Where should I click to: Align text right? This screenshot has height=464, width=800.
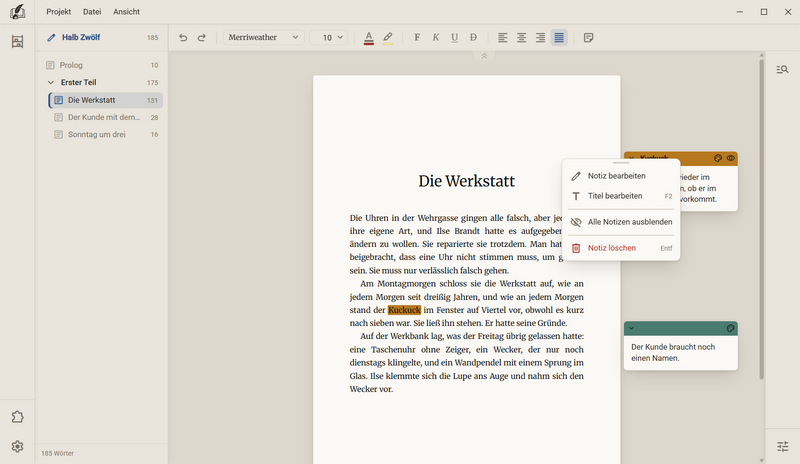540,38
